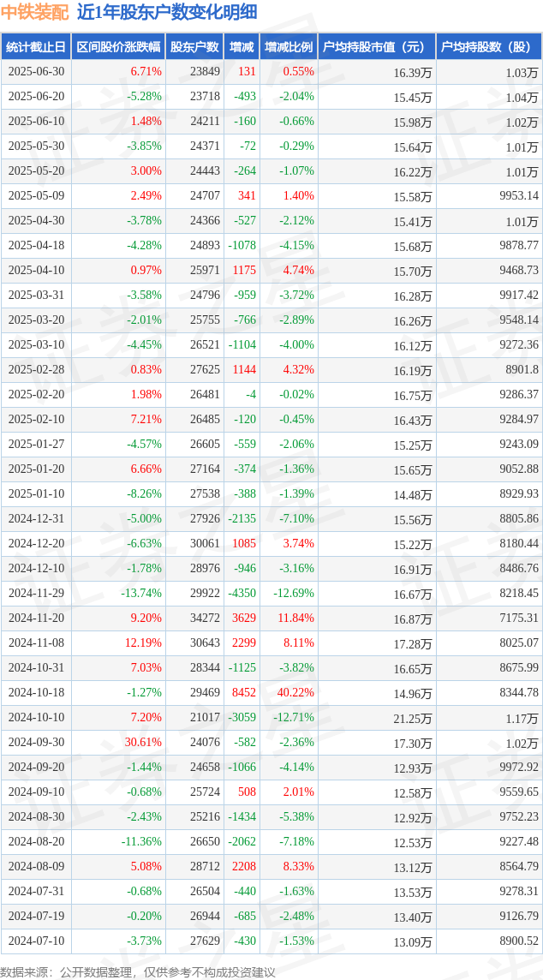Image resolution: width=543 pixels, height=980 pixels.
Task: Click the 40.22% change ratio cell
Action: (x=289, y=692)
